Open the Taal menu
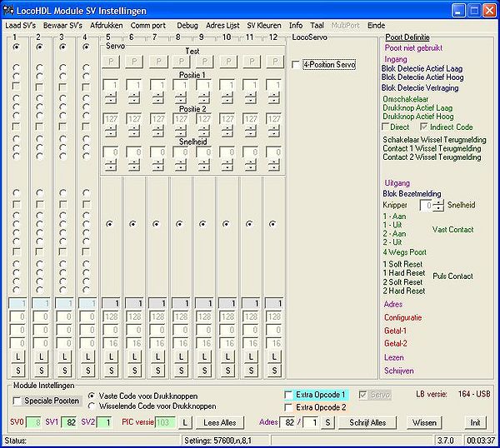The image size is (500, 448). pyautogui.click(x=317, y=26)
